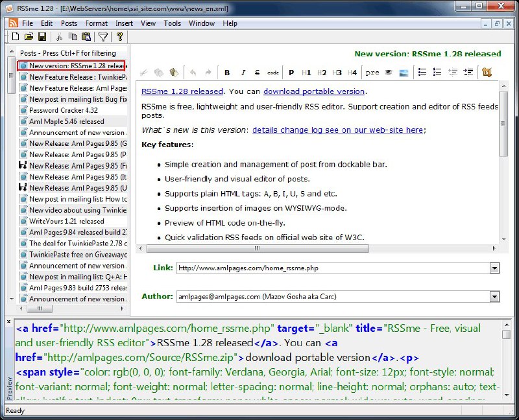Apply Italic formatting in the editor toolbar
The width and height of the screenshot is (519, 420).
click(243, 73)
